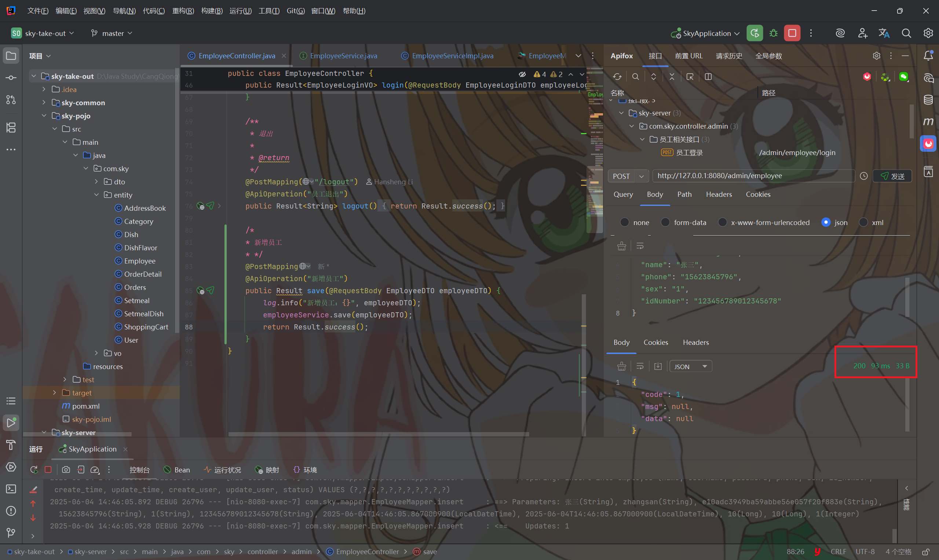
Task: Open the Notifications bell icon
Action: (x=928, y=56)
